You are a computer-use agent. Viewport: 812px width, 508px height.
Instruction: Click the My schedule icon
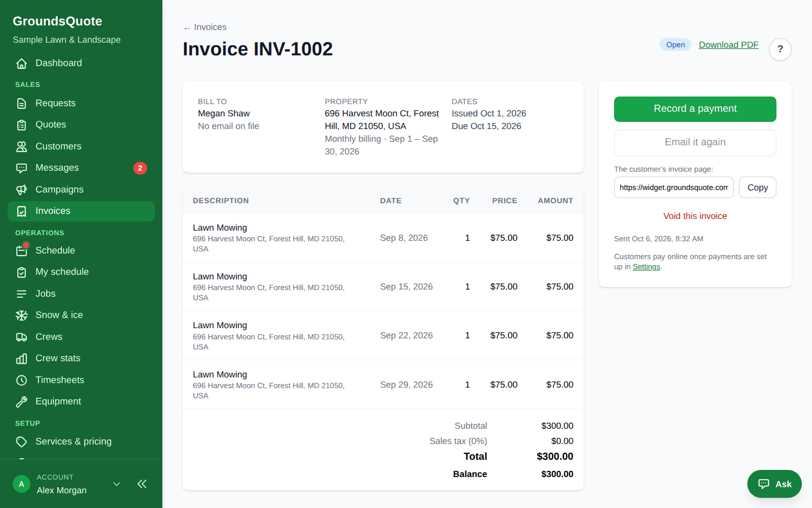(21, 272)
